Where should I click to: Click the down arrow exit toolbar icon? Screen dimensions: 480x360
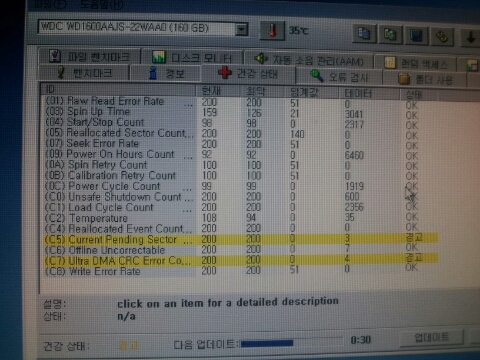tap(471, 37)
